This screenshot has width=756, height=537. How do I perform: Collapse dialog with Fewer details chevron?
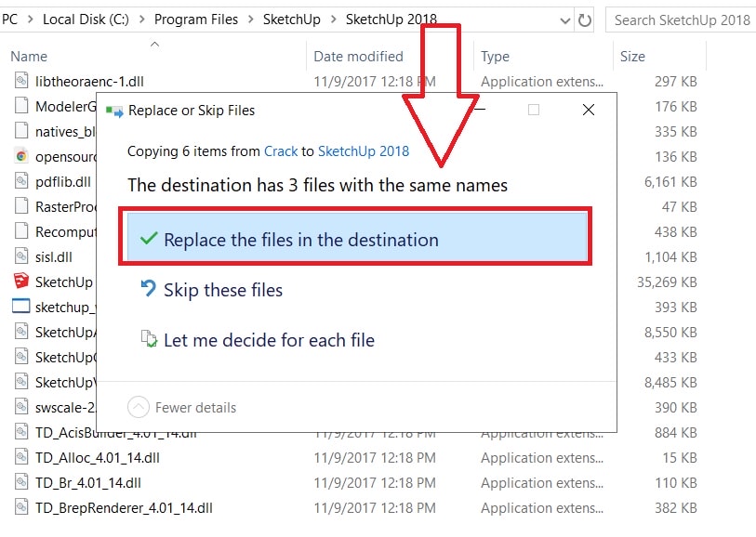coord(139,408)
